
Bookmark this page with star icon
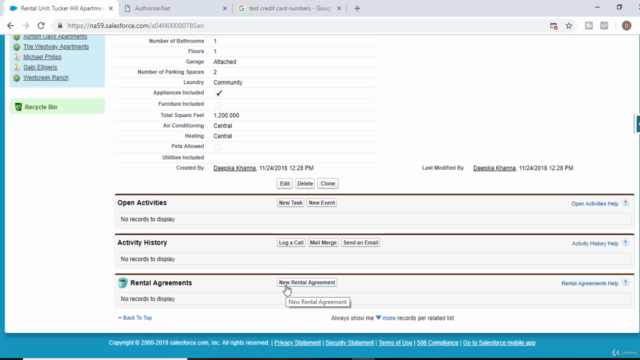(x=569, y=26)
